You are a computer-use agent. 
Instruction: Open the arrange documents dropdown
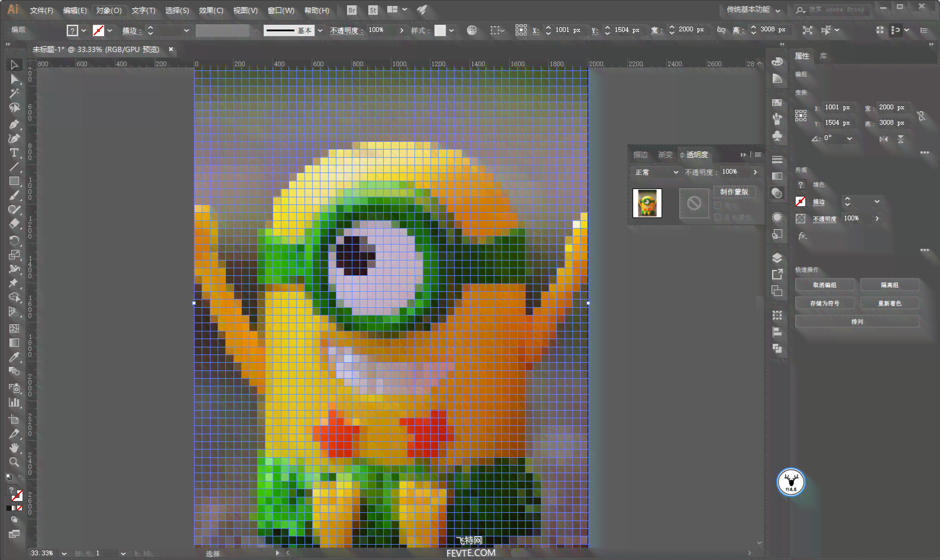pos(397,9)
